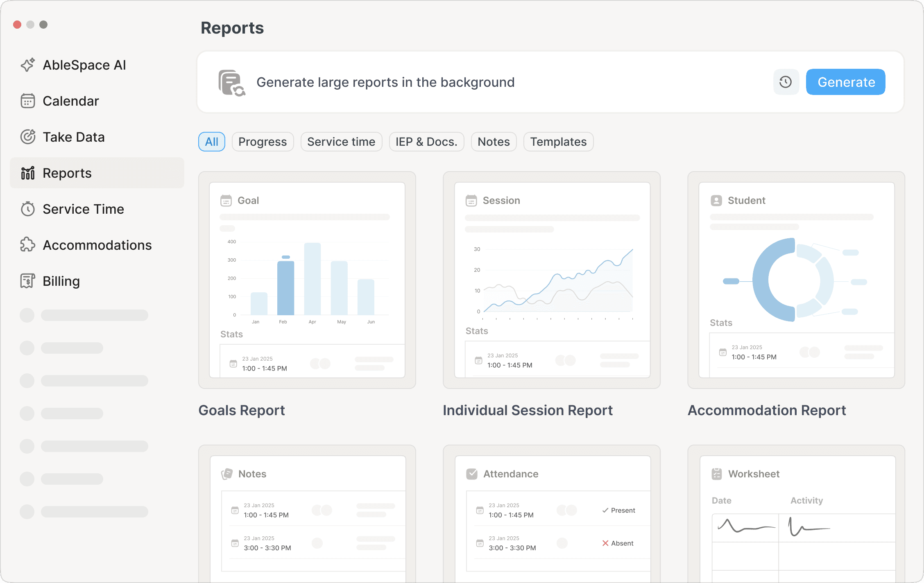Switch to Templates filter
This screenshot has width=924, height=583.
point(558,142)
